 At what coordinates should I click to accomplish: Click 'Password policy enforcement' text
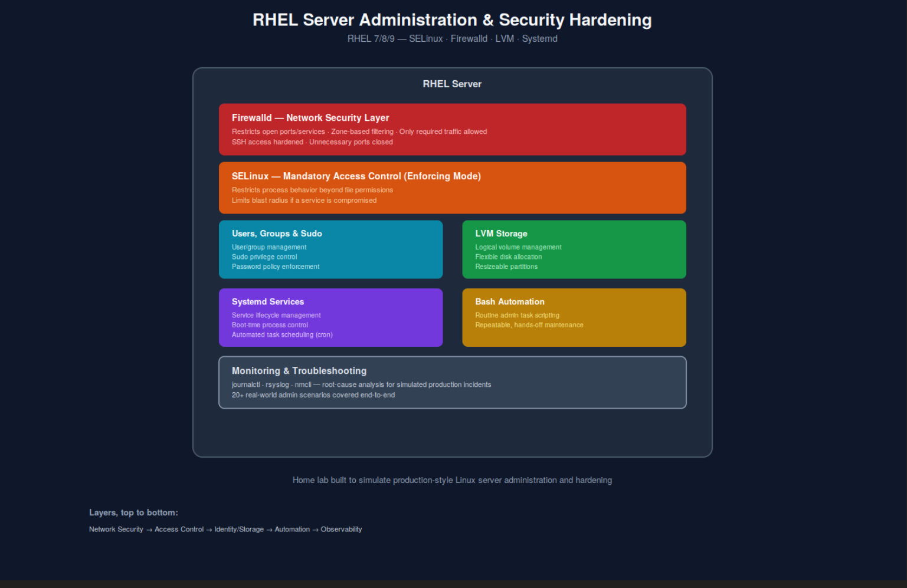(276, 267)
